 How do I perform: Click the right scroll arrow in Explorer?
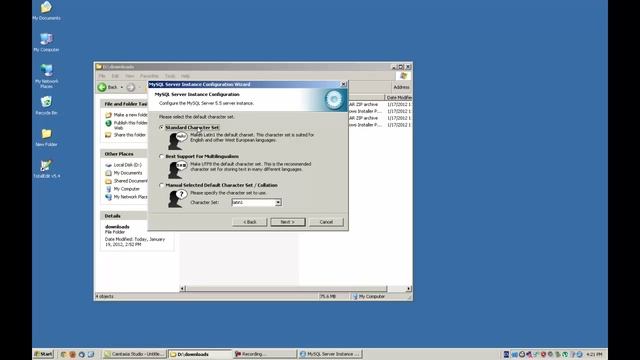(x=409, y=289)
